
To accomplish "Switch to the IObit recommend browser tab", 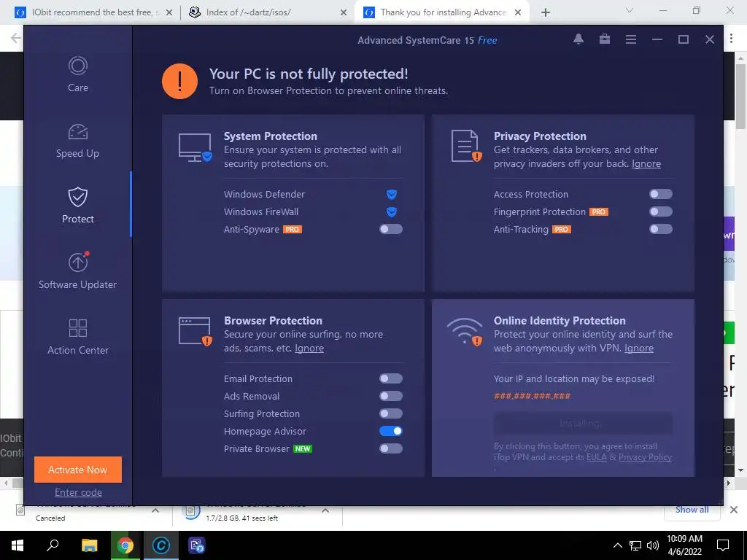I will (x=93, y=12).
